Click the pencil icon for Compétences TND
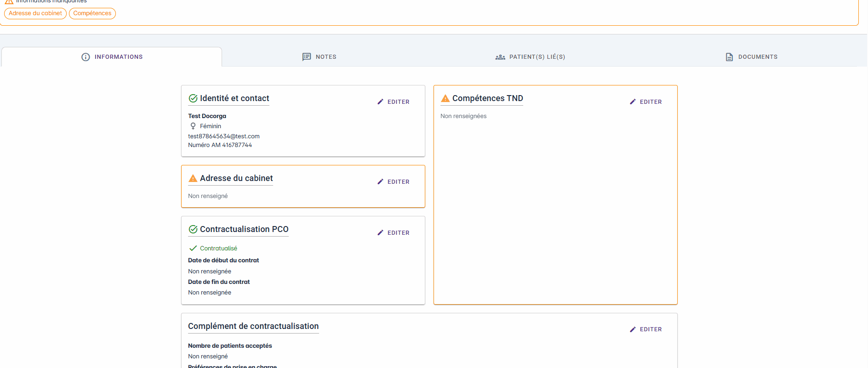This screenshot has height=368, width=868. pos(633,102)
